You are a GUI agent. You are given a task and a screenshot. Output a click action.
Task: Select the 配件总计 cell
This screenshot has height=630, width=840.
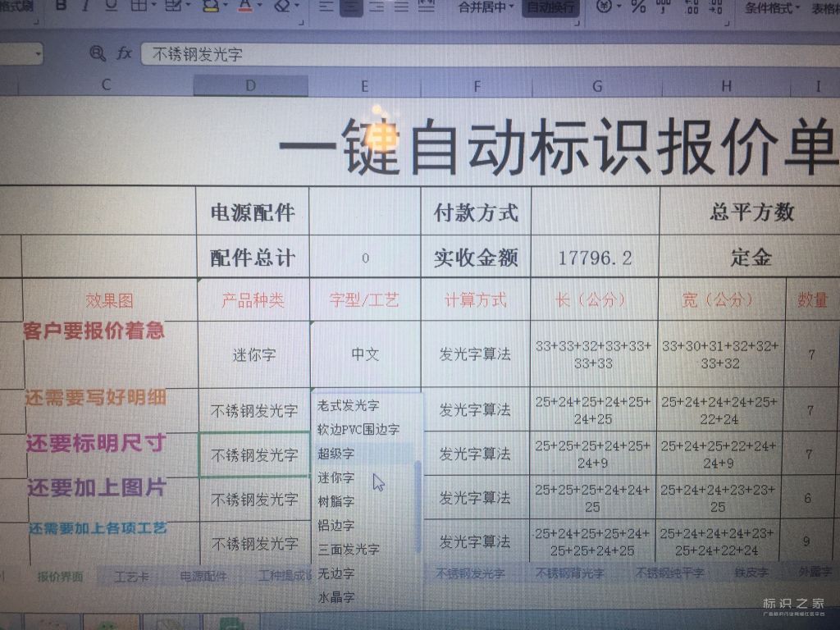click(x=253, y=258)
